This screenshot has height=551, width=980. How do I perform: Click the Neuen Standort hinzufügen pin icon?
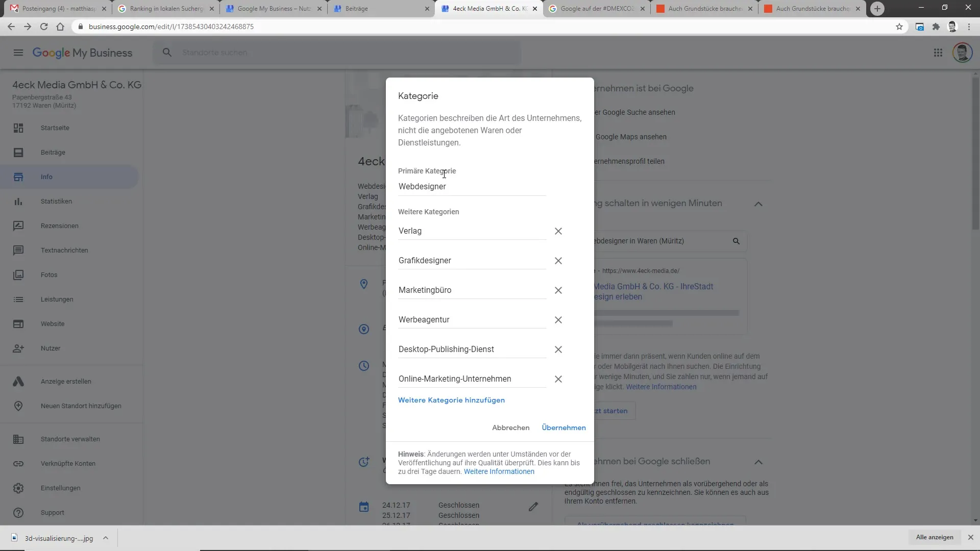18,406
